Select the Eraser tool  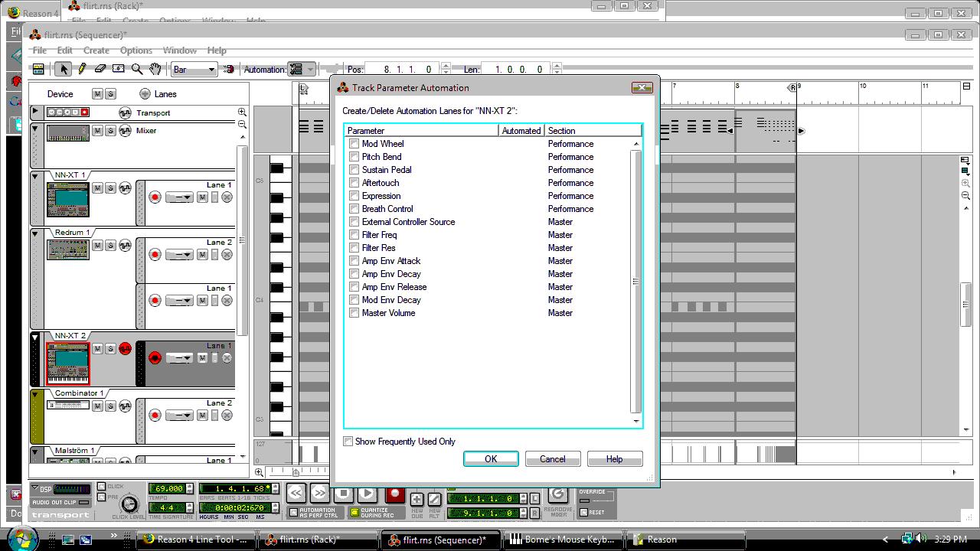pos(100,69)
